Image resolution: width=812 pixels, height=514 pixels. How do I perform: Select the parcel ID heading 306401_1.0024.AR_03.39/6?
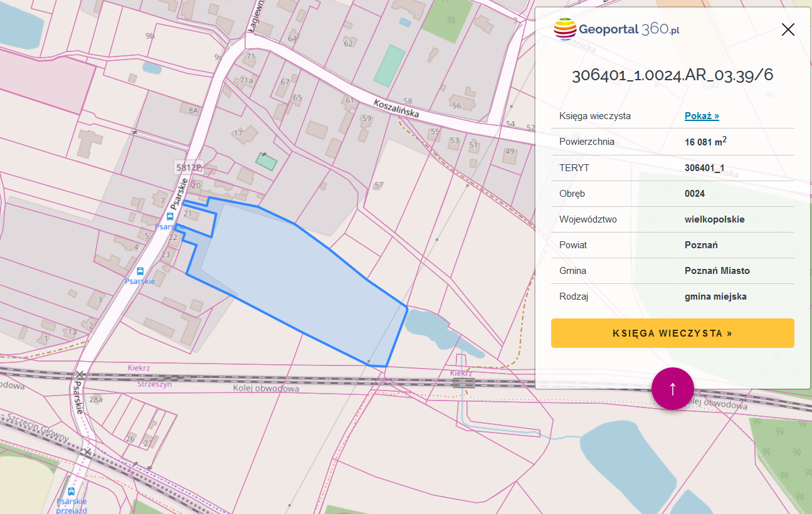coord(672,75)
